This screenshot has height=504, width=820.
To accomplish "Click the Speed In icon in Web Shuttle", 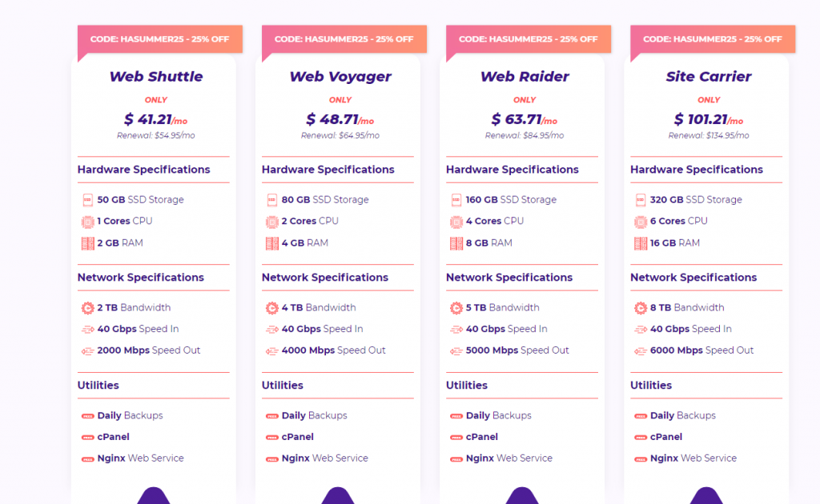I will pyautogui.click(x=88, y=330).
